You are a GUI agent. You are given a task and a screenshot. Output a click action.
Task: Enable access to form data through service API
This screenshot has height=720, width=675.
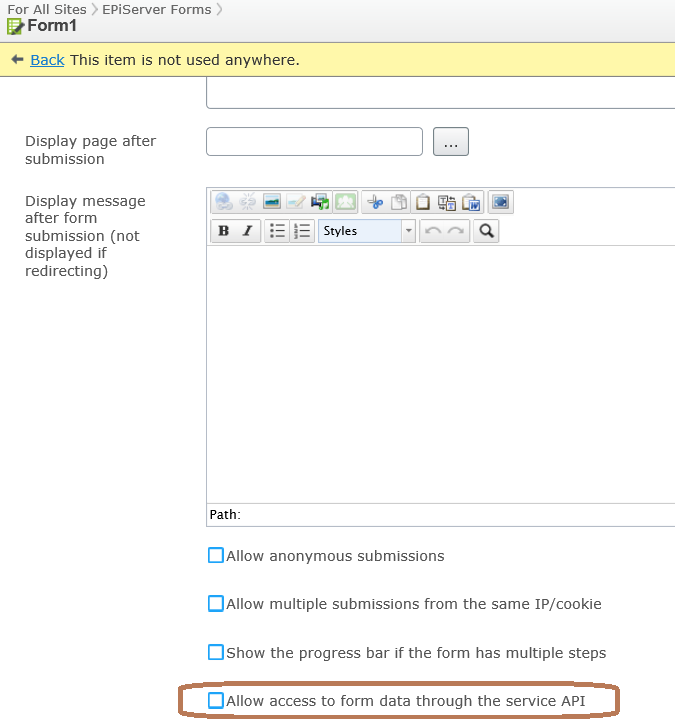point(216,701)
